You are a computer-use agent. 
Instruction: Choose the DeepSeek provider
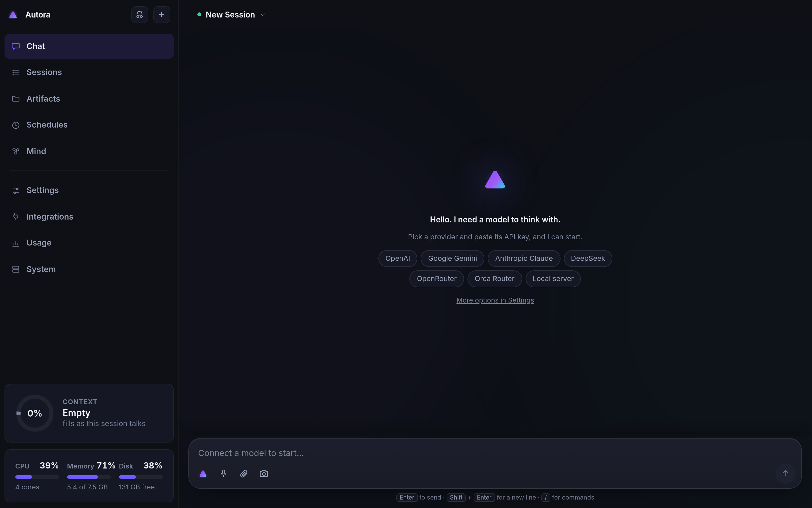(588, 259)
